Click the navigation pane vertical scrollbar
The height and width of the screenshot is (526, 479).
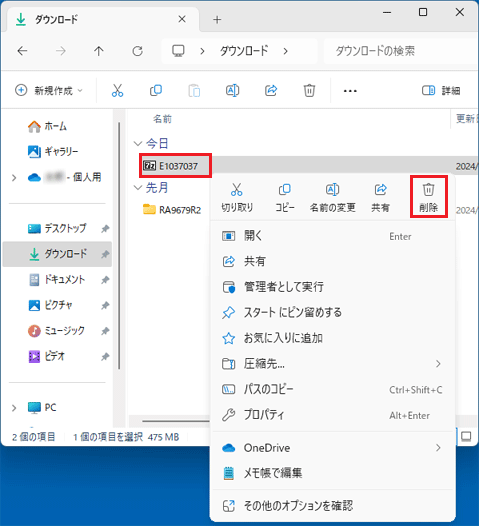click(x=119, y=246)
